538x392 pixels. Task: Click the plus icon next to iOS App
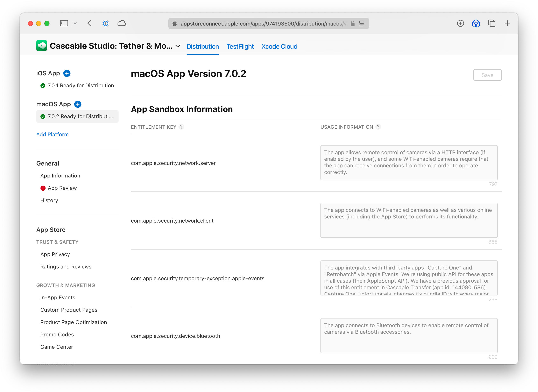(x=67, y=73)
